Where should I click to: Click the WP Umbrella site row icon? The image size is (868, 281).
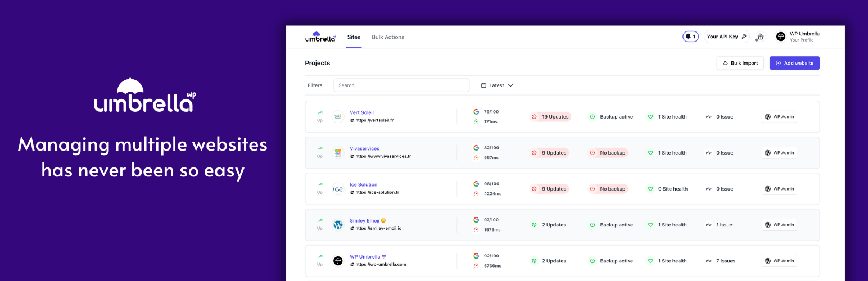click(338, 261)
